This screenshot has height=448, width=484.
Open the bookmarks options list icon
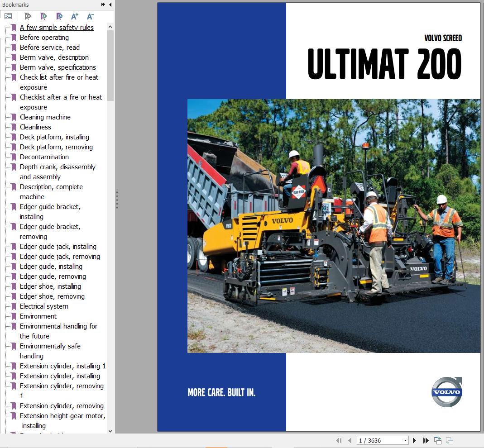pyautogui.click(x=8, y=16)
